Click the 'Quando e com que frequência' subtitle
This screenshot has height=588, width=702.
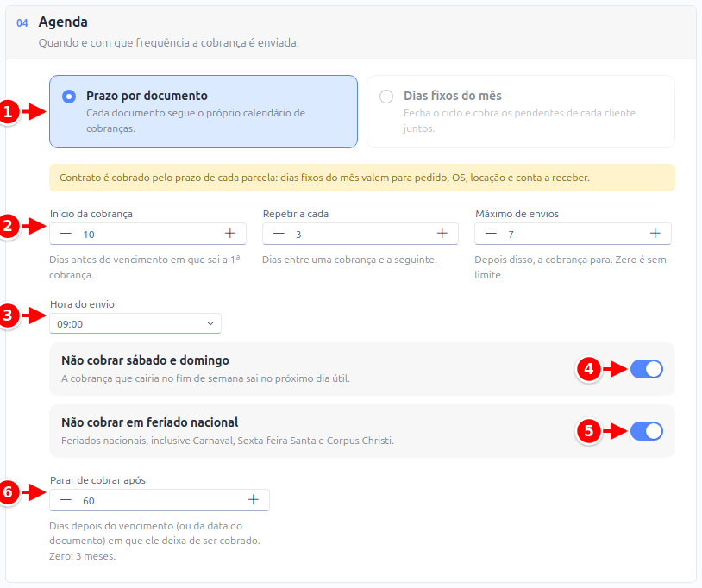[169, 43]
